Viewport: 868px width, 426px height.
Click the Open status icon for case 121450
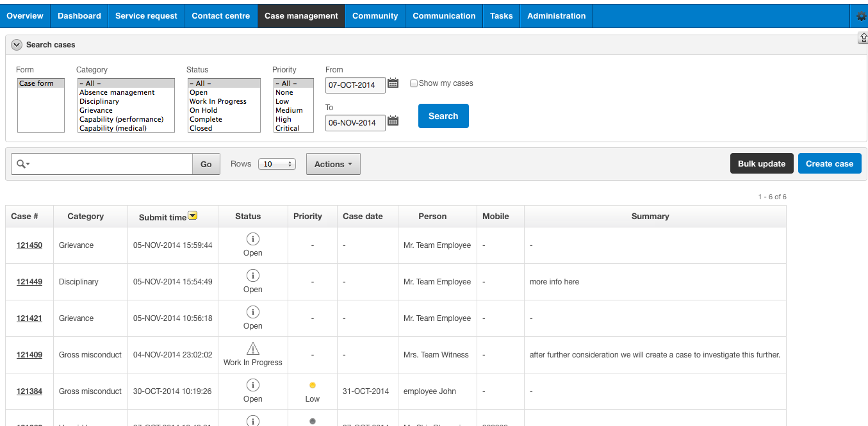[x=252, y=238]
